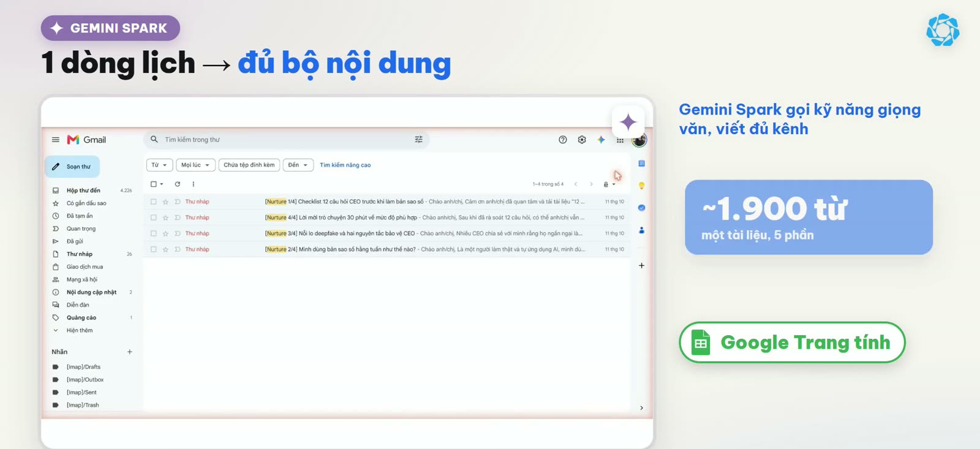Star the Nurture 1/4 Checklist draft
This screenshot has width=980, height=449.
[x=165, y=202]
